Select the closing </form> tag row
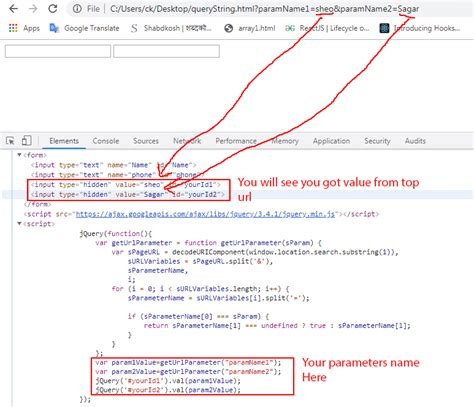 [x=37, y=204]
